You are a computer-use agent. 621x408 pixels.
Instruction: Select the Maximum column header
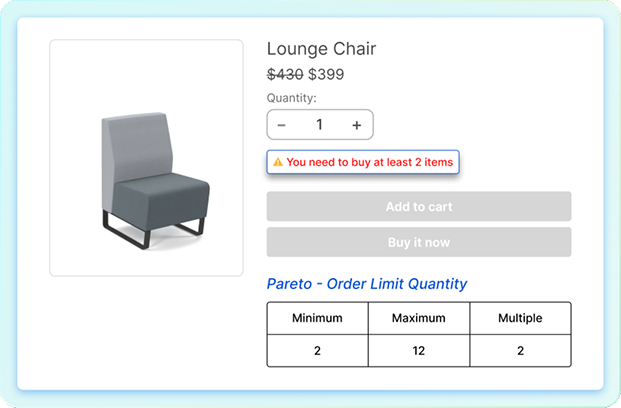(x=419, y=318)
